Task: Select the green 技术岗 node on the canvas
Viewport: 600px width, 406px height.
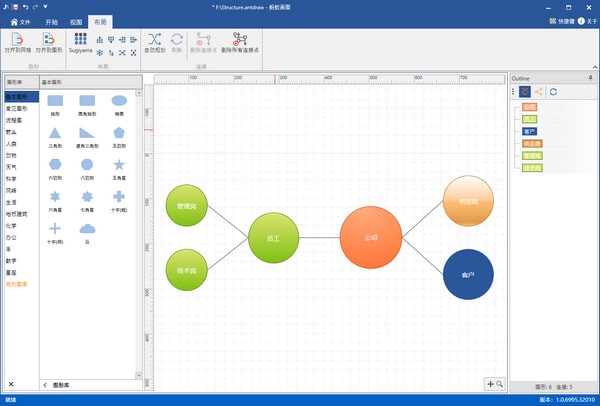Action: coord(187,270)
